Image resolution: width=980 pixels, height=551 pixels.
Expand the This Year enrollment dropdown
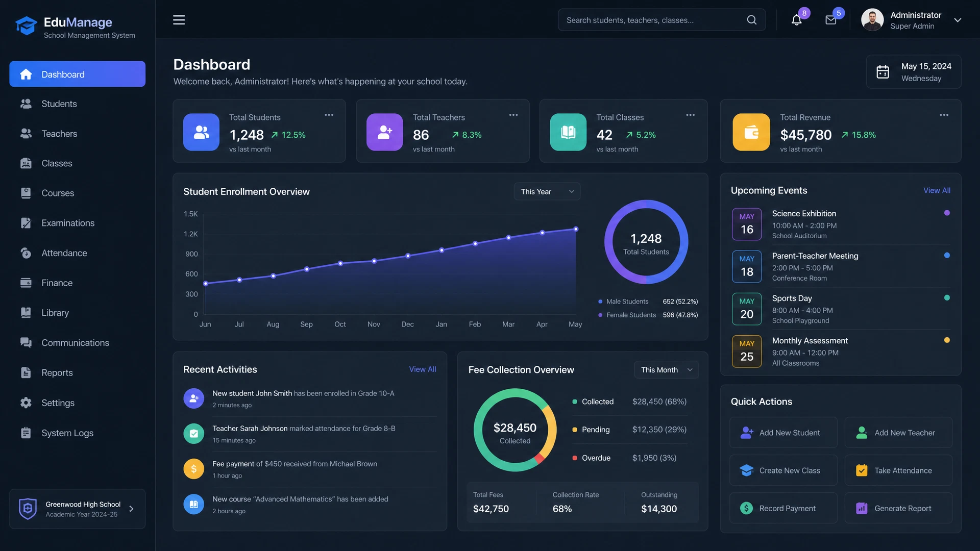click(x=547, y=191)
